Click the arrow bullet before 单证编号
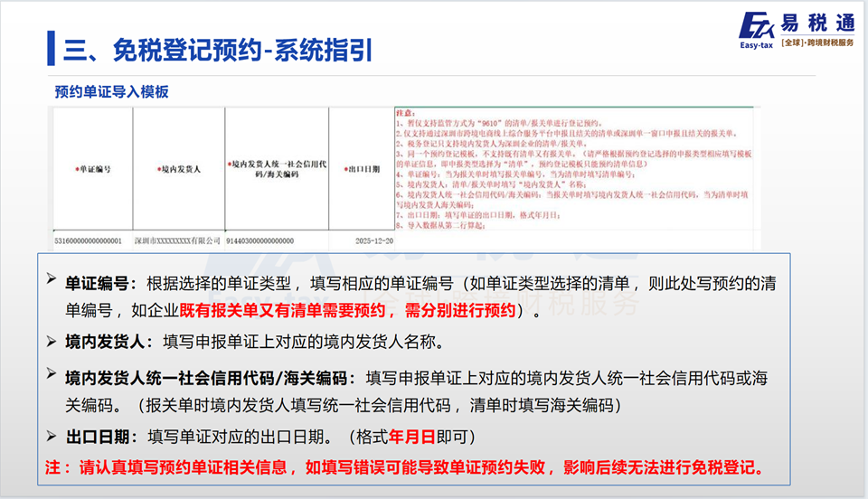 pyautogui.click(x=52, y=283)
